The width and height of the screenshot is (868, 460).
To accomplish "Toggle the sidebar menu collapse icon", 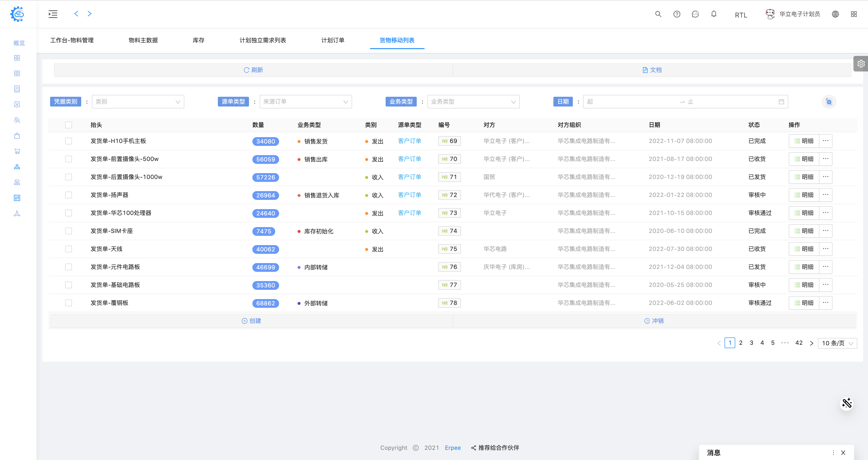I will point(53,14).
